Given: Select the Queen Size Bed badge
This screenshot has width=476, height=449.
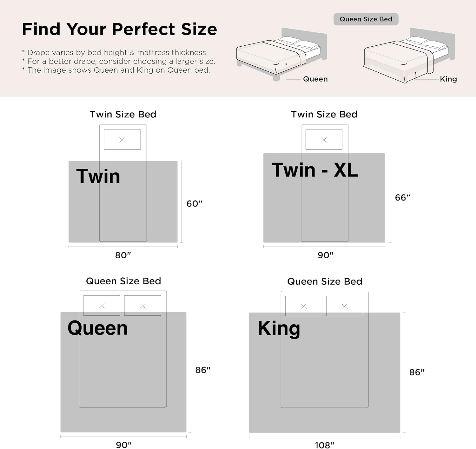Looking at the screenshot, I should [x=366, y=19].
